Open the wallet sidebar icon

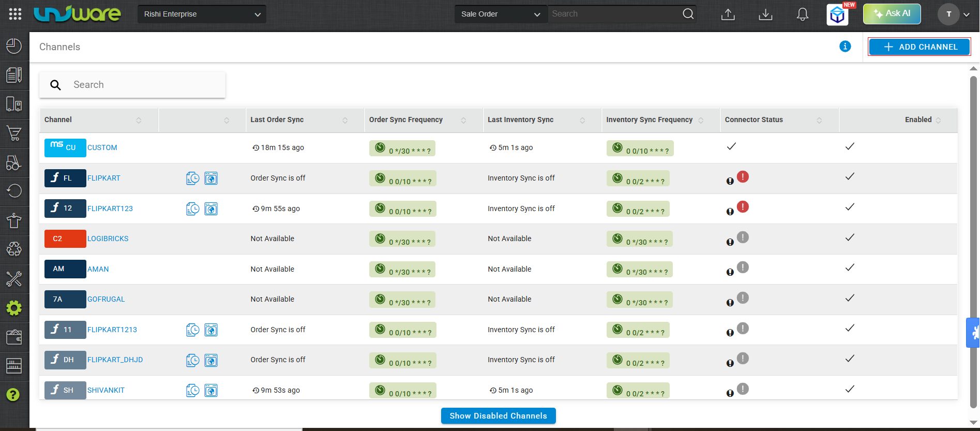click(x=14, y=337)
